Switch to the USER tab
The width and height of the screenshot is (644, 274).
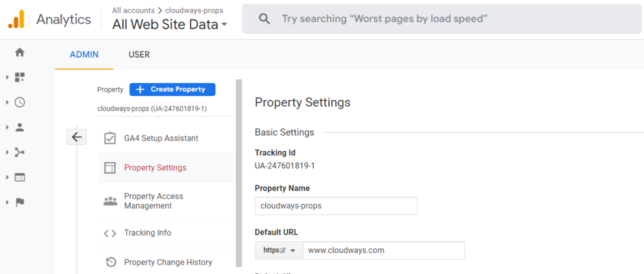click(139, 55)
